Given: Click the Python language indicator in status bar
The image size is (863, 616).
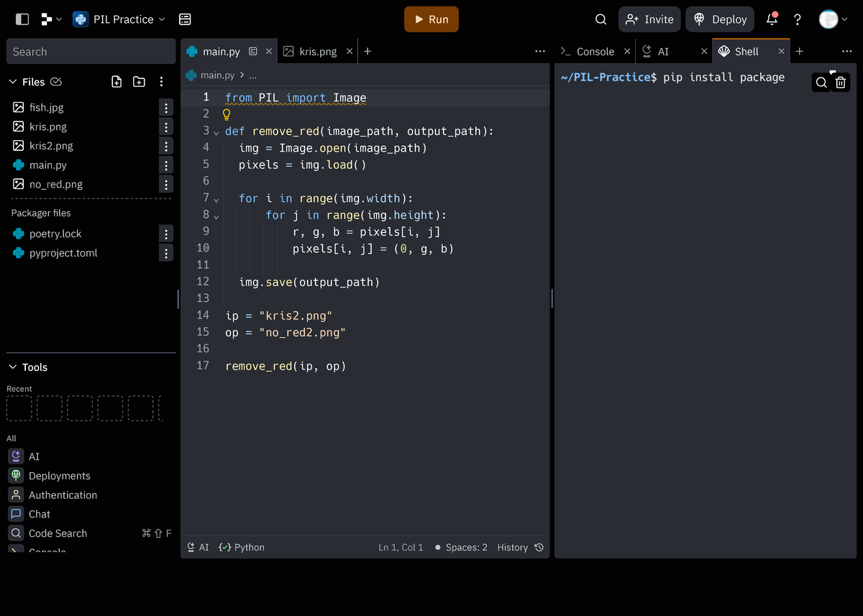Looking at the screenshot, I should (x=242, y=548).
